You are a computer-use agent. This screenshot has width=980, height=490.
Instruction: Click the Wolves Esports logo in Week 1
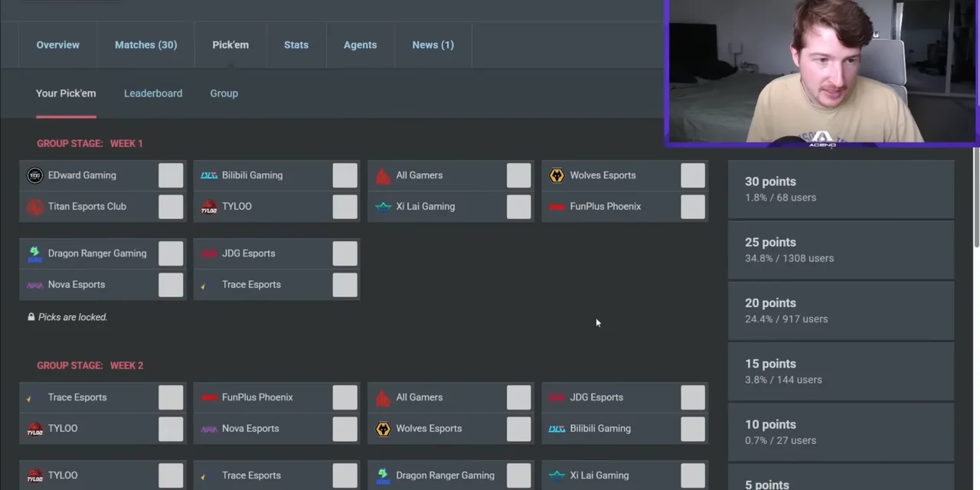click(557, 175)
